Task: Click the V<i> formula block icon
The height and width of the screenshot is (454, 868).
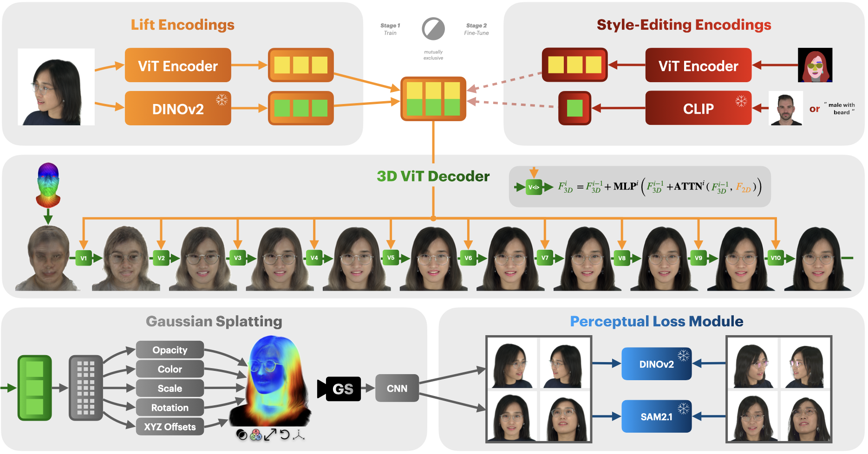Action: point(534,188)
